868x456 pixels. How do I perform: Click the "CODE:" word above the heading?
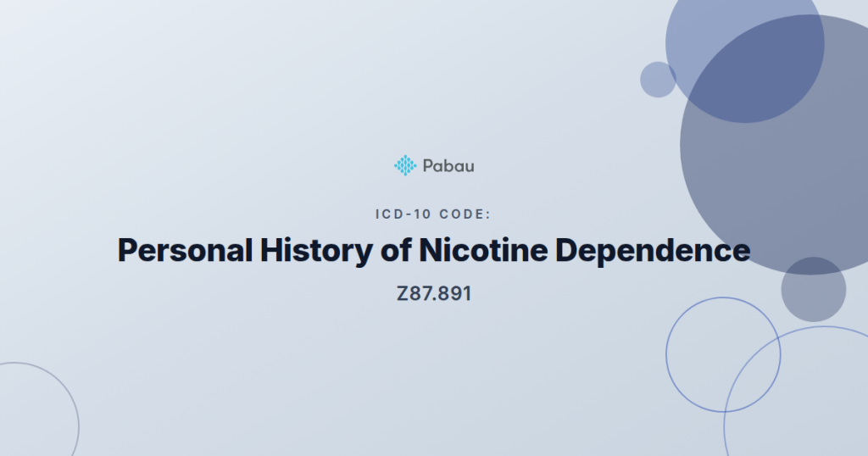465,214
